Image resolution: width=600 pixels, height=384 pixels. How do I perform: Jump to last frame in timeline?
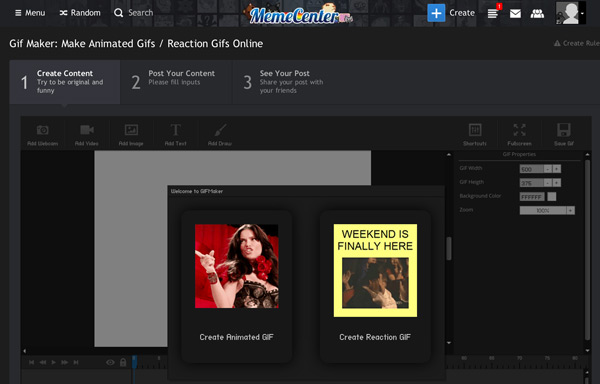[x=76, y=363]
